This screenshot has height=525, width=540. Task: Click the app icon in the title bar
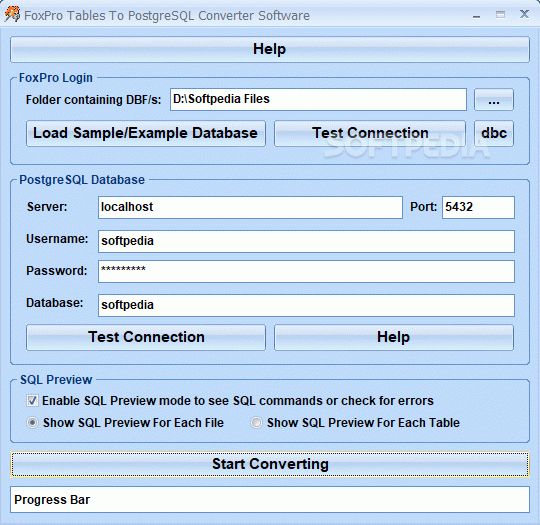12,15
